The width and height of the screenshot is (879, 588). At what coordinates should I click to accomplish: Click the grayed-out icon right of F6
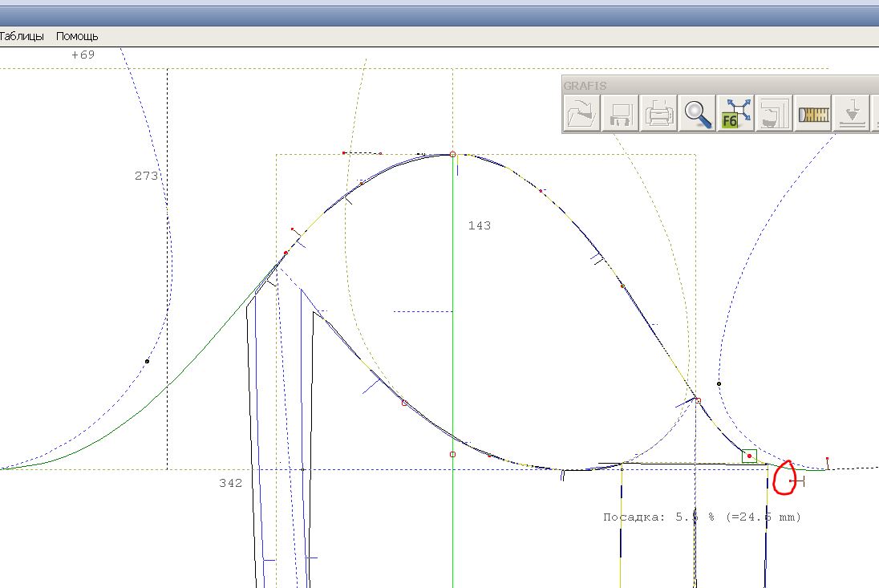click(x=775, y=113)
